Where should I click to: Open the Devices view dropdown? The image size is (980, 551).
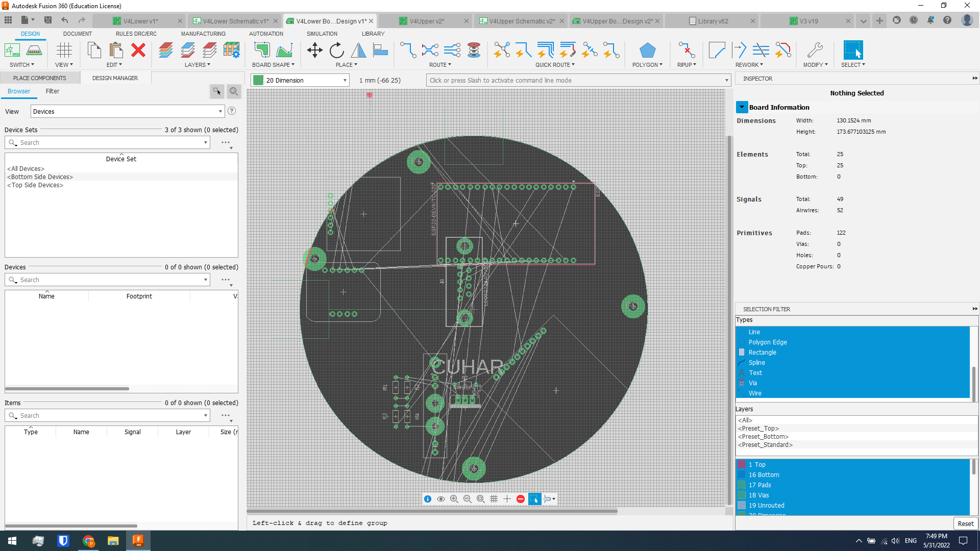click(220, 111)
